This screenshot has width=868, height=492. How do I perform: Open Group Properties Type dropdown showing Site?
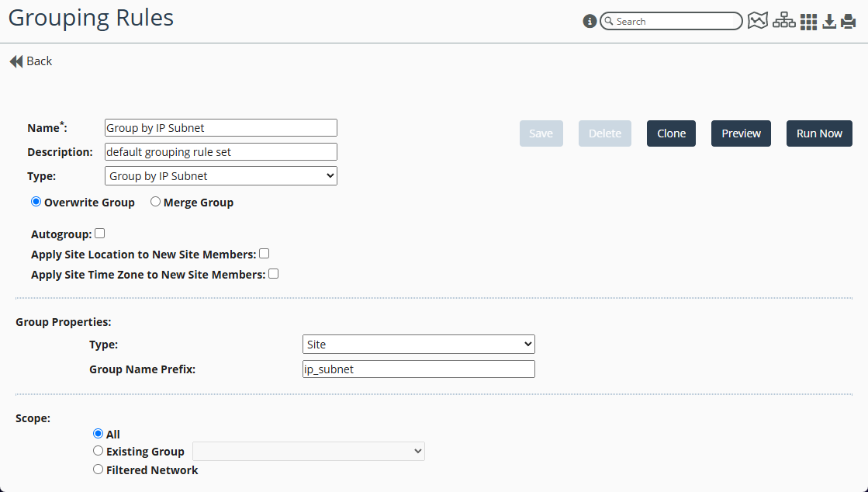click(418, 344)
